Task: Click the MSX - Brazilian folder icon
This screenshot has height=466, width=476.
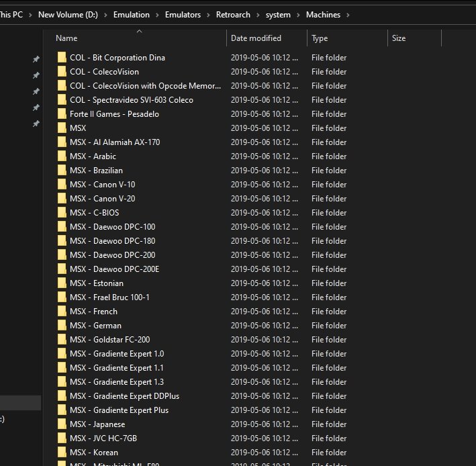Action: [62, 170]
